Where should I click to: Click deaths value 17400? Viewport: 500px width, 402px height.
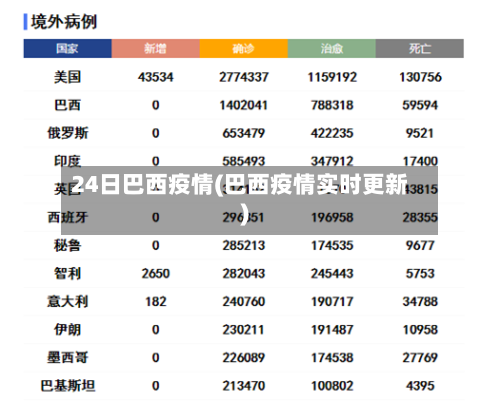(420, 161)
